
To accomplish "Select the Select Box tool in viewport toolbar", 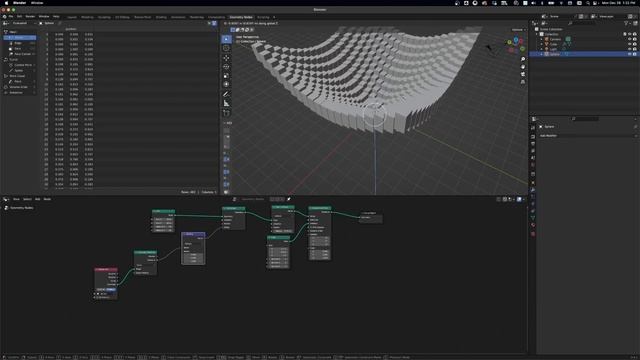I will [226, 39].
